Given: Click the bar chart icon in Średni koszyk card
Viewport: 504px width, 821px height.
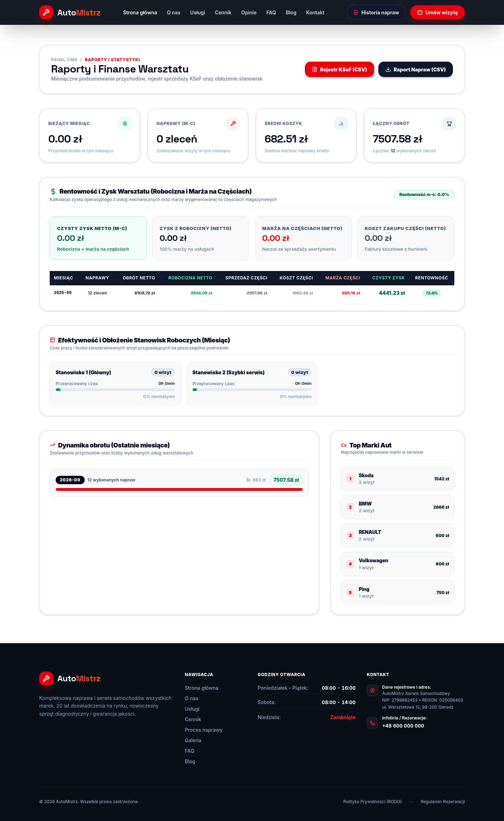Looking at the screenshot, I should tap(341, 124).
